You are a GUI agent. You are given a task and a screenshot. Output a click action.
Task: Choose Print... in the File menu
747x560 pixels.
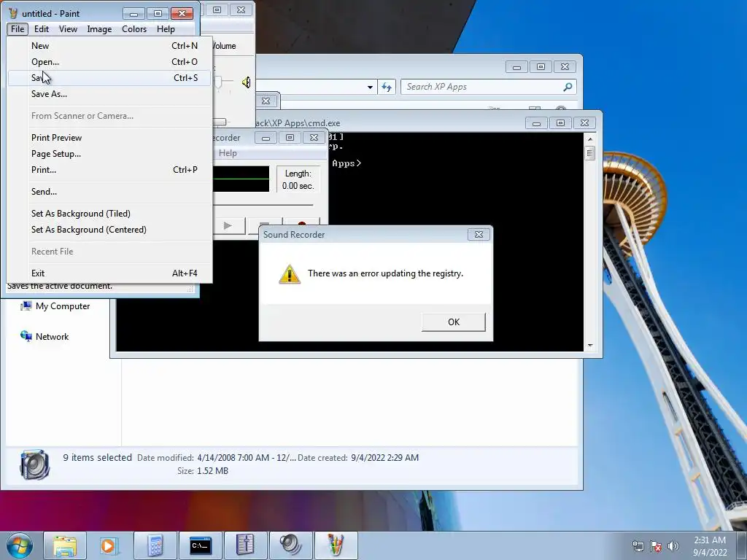(109, 169)
